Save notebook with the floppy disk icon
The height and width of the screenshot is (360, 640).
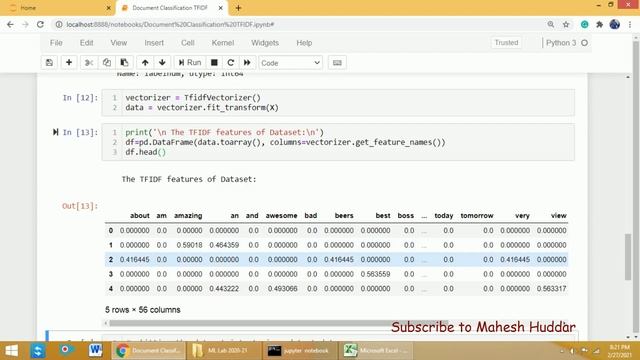click(x=49, y=63)
